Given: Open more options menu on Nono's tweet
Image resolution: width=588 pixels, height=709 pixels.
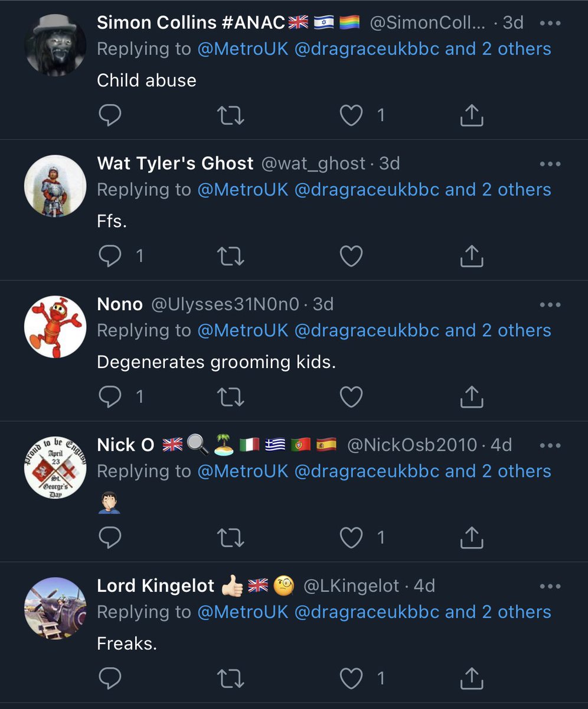Looking at the screenshot, I should coord(550,305).
